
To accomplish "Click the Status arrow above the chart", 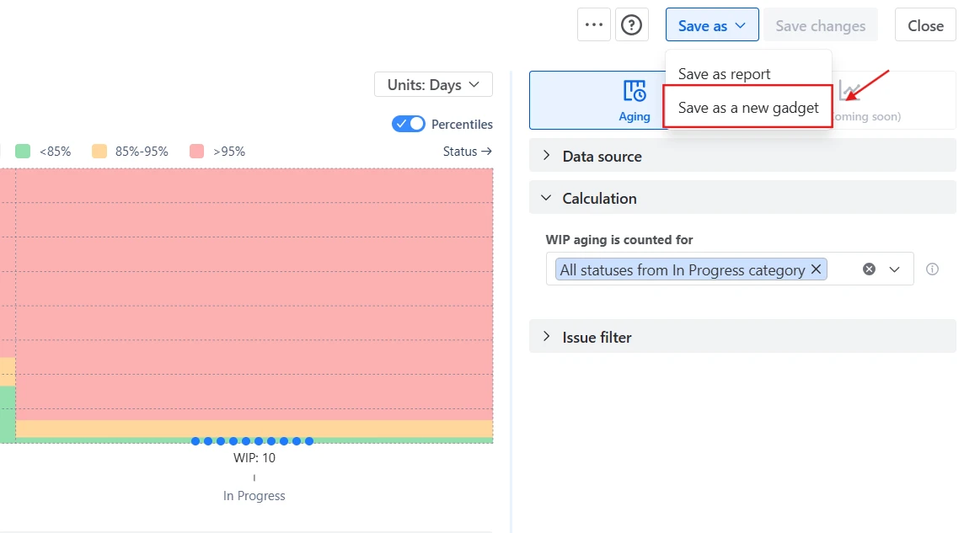I will (x=467, y=151).
